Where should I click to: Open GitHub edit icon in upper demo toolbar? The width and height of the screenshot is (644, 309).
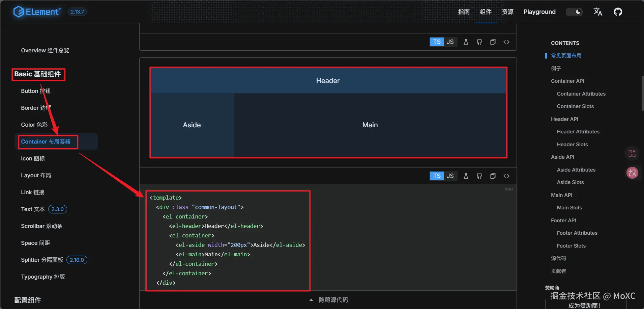point(479,42)
